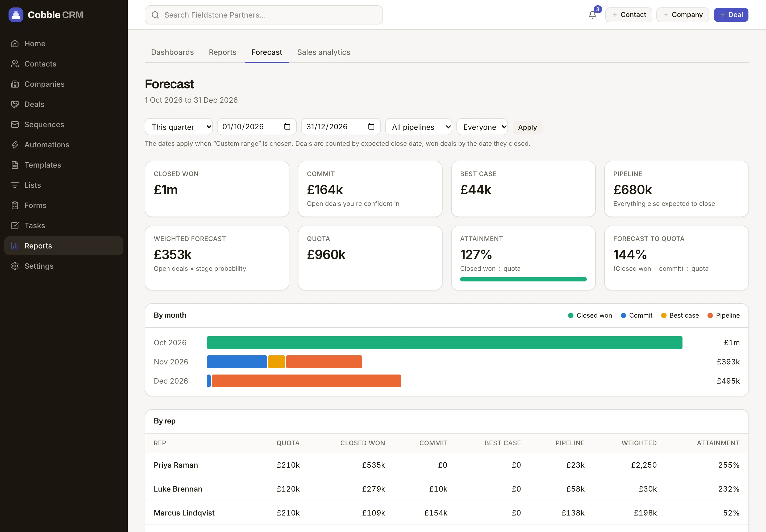The height and width of the screenshot is (532, 766).
Task: Open Companies via its building icon
Action: pyautogui.click(x=15, y=84)
